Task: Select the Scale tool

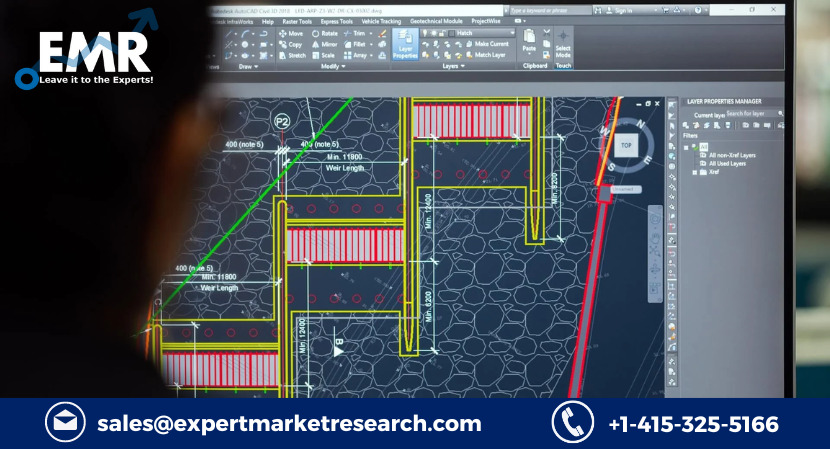Action: point(323,55)
